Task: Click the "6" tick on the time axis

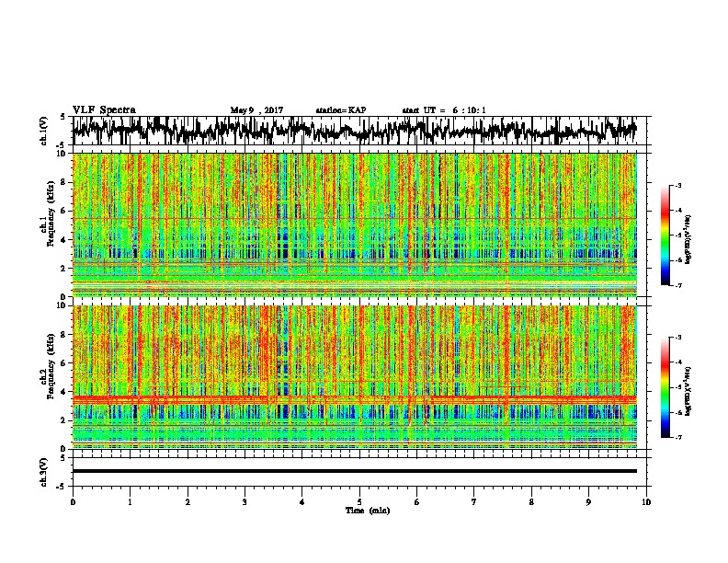Action: [x=417, y=502]
